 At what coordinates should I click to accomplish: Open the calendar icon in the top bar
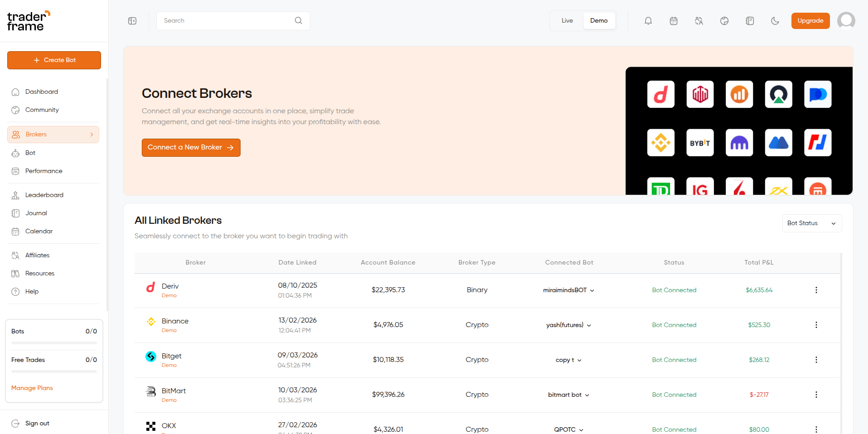tap(674, 21)
